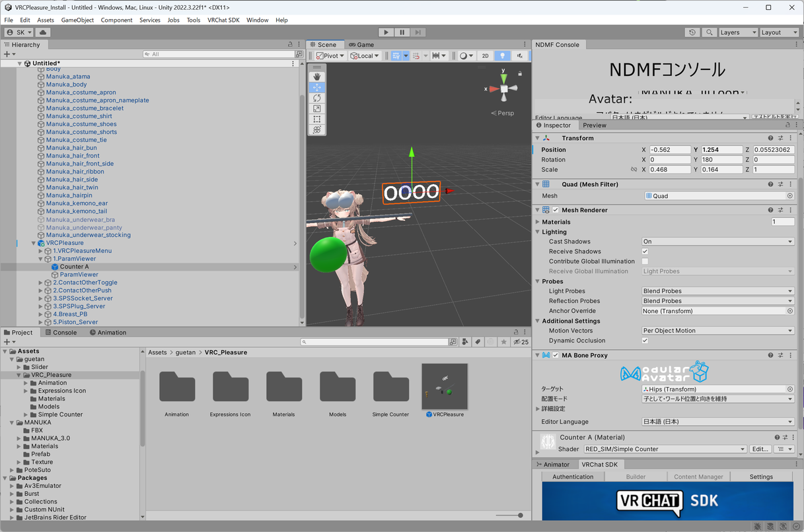
Task: Open the Light Probes Blend Probes dropdown
Action: [717, 291]
